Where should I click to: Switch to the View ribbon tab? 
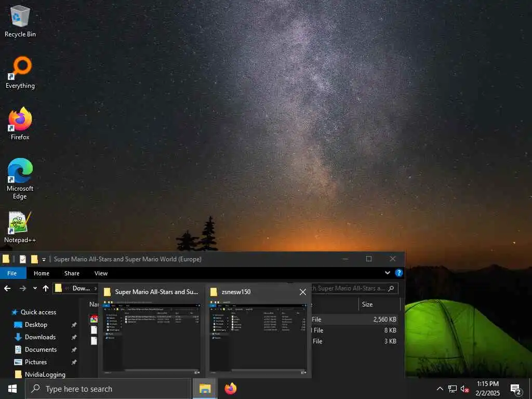tap(101, 273)
